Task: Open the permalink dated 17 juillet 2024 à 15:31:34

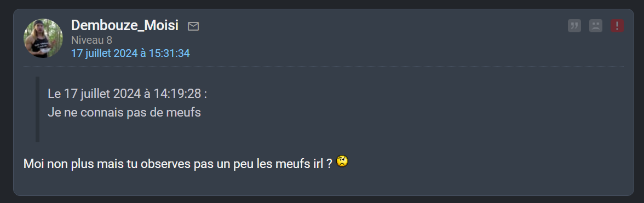Action: (130, 53)
